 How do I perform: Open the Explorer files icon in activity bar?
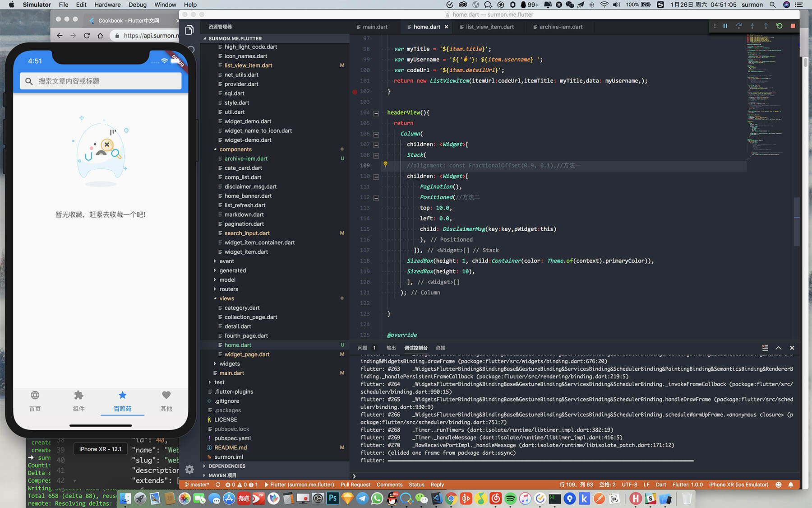tap(189, 30)
